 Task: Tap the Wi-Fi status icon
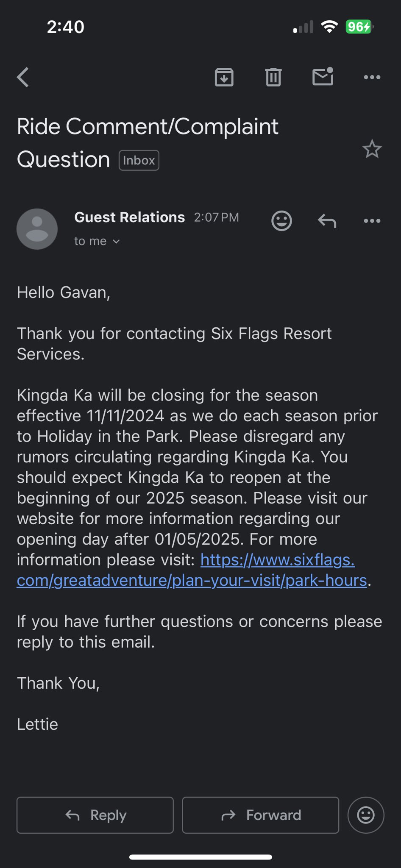(329, 27)
